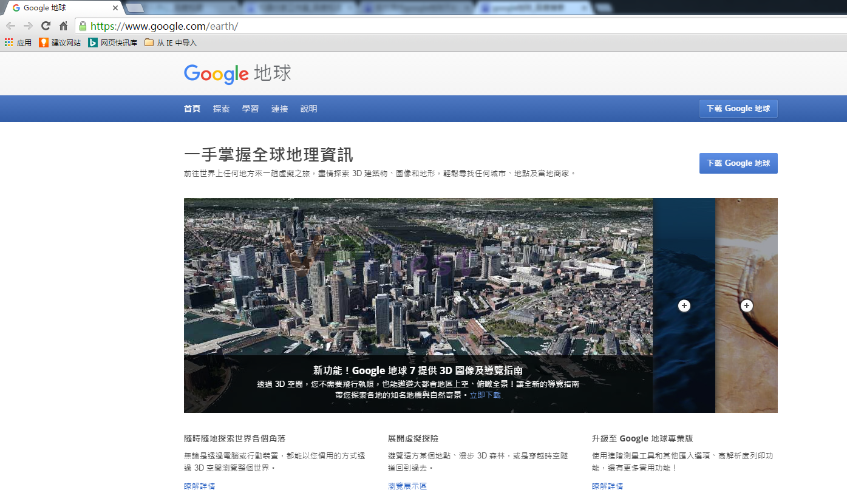The image size is (847, 504).
Task: Open the 建议网站 bookmark
Action: pyautogui.click(x=60, y=43)
